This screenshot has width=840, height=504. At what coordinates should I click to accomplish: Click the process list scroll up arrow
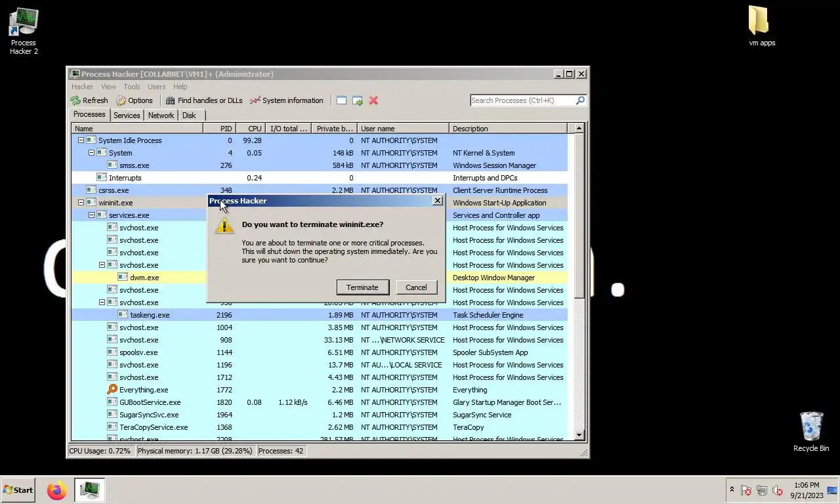[x=579, y=129]
